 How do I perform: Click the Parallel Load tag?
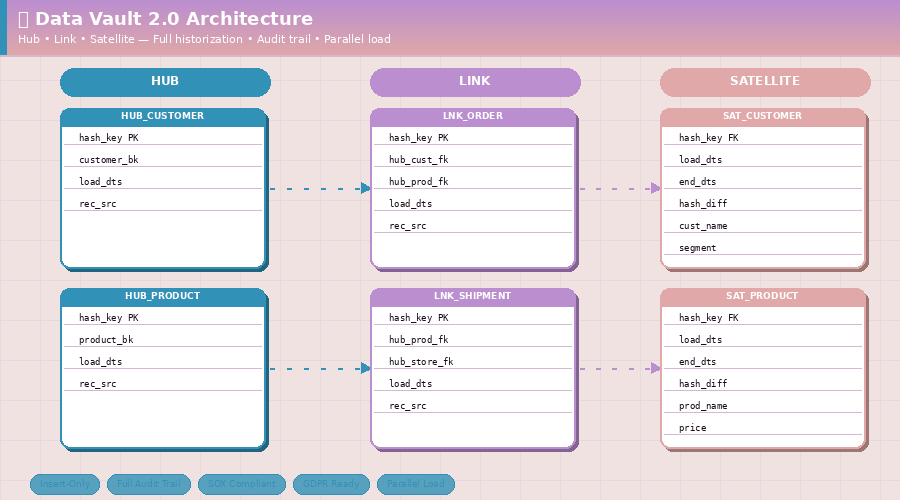point(415,484)
